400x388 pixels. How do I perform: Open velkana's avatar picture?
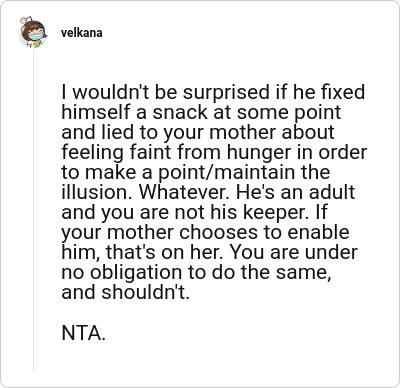click(x=33, y=32)
